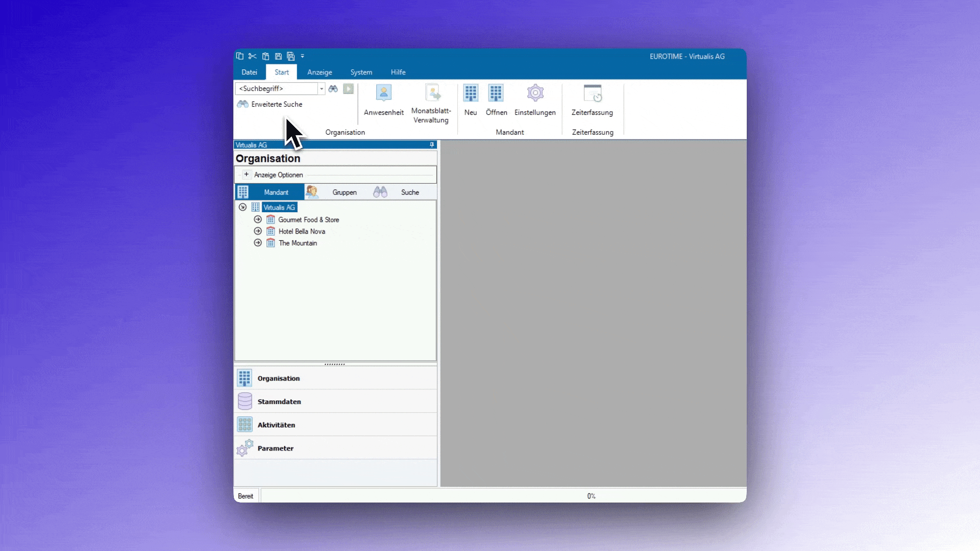Screen dimensions: 980x551
Task: Click the binoculars search icon beside Suchbegriff
Action: tap(333, 89)
